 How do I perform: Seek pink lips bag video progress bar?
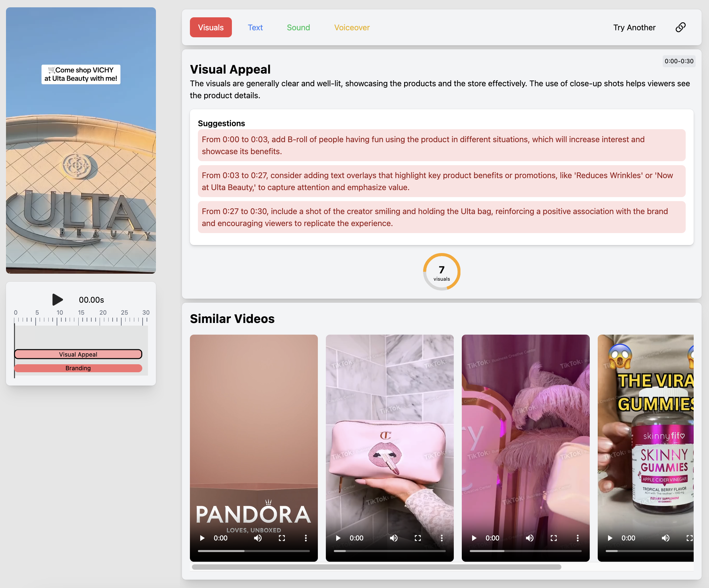390,551
